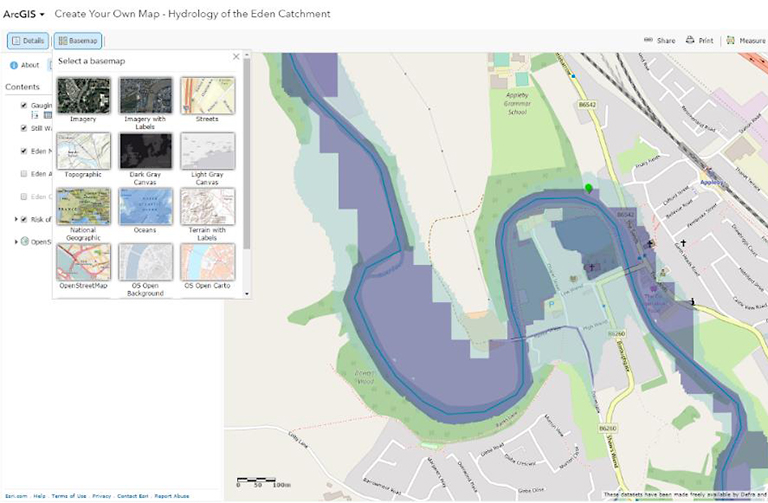Viewport: 768px width, 503px height.
Task: Expand the Risk of layer group
Action: [16, 219]
